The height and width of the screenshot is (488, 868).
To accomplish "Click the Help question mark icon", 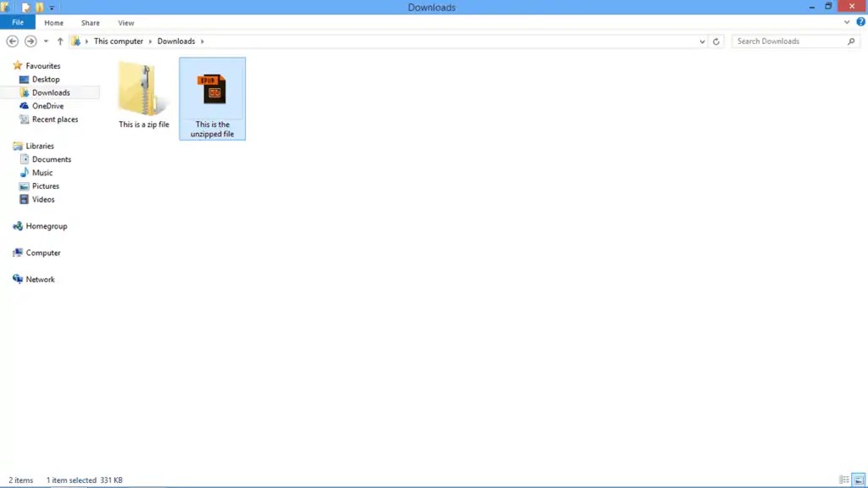I will 860,22.
